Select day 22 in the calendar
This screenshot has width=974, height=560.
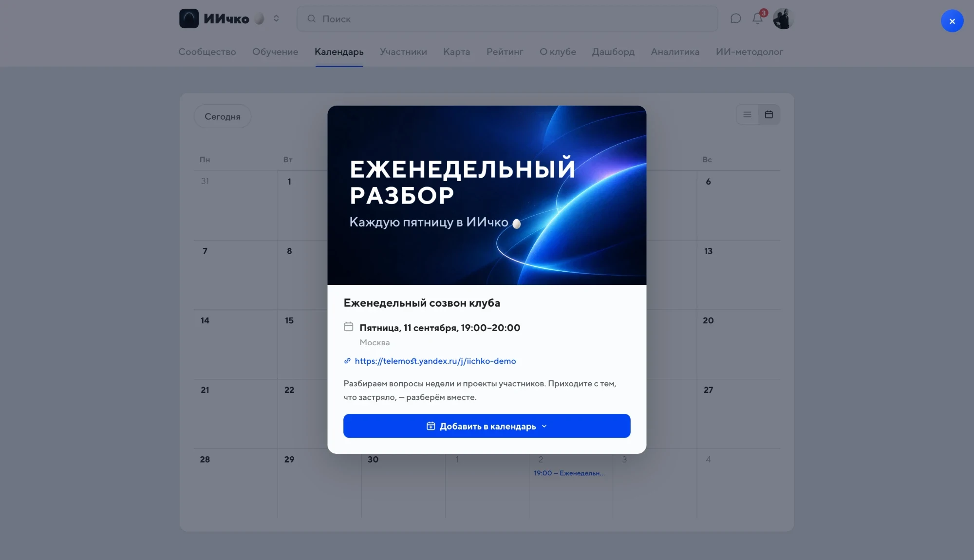[289, 390]
